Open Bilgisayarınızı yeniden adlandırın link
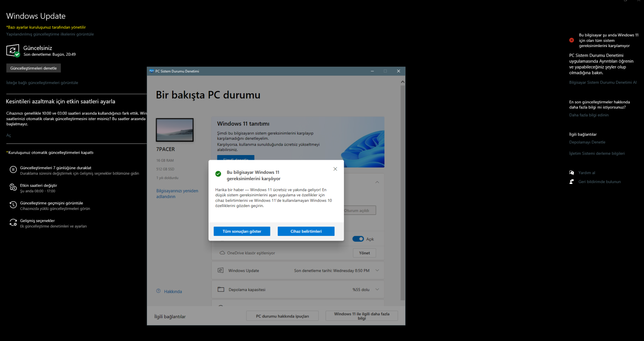This screenshot has height=341, width=644. point(177,194)
